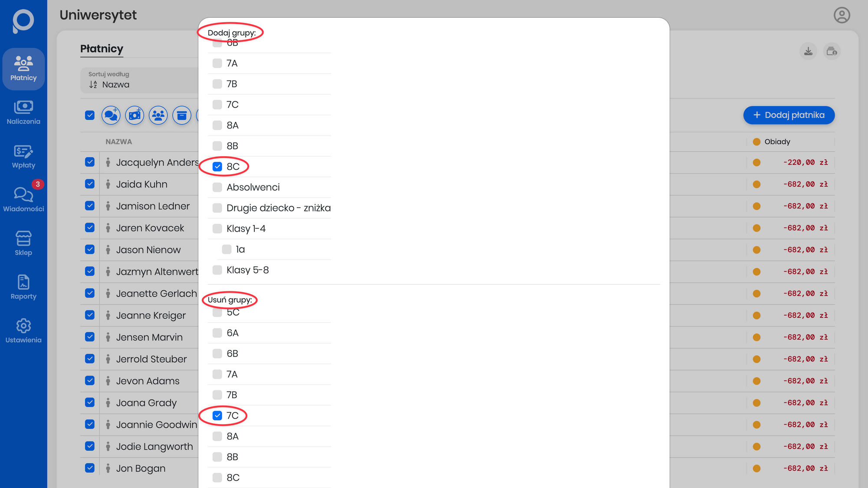Click the archive bulk action icon

(x=182, y=115)
